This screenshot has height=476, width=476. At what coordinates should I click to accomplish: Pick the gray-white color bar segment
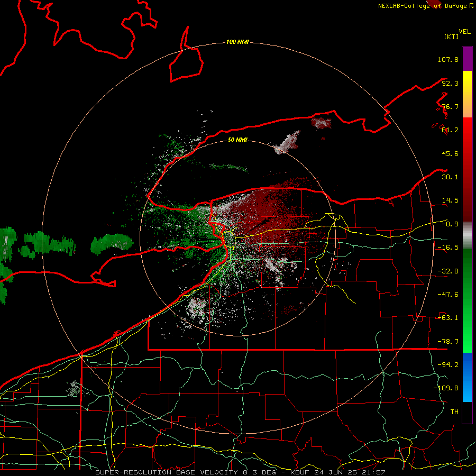click(467, 235)
